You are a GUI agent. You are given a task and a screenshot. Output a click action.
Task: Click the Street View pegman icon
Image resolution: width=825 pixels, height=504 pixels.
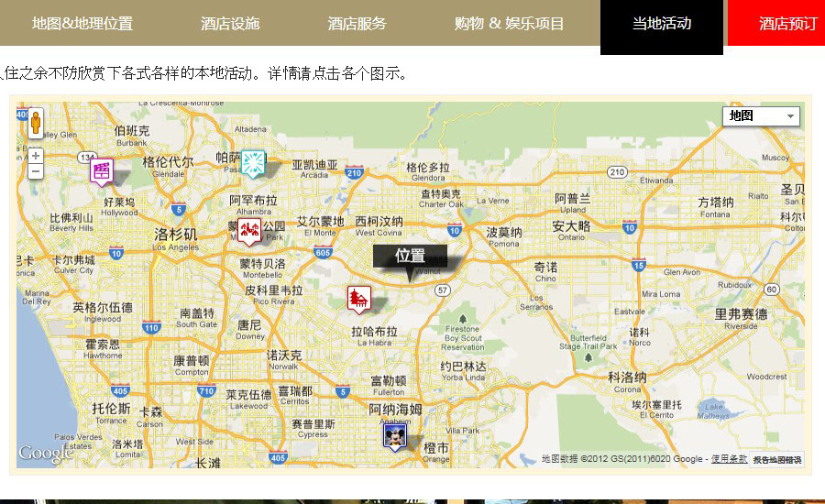[35, 124]
